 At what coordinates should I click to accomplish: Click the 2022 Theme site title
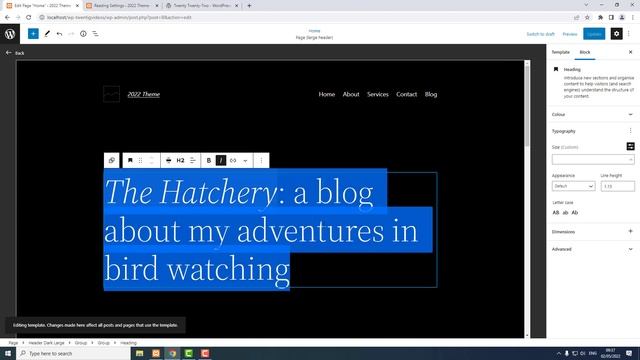[x=144, y=94]
